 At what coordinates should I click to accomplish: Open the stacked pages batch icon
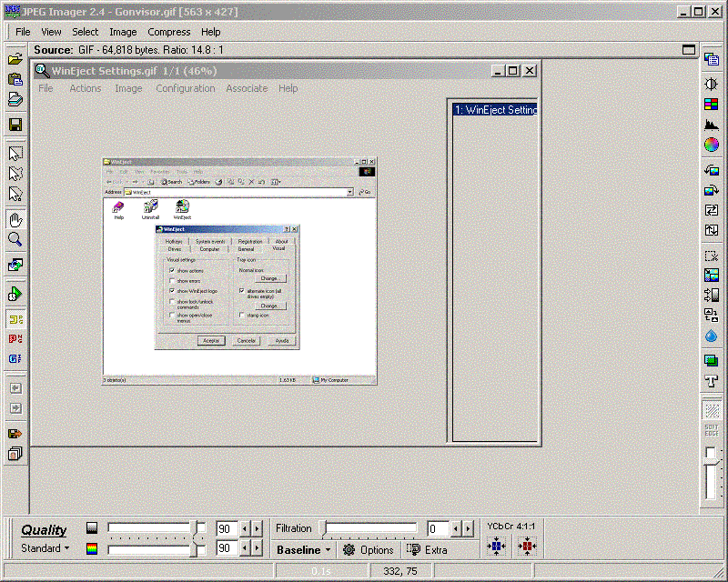coord(15,454)
